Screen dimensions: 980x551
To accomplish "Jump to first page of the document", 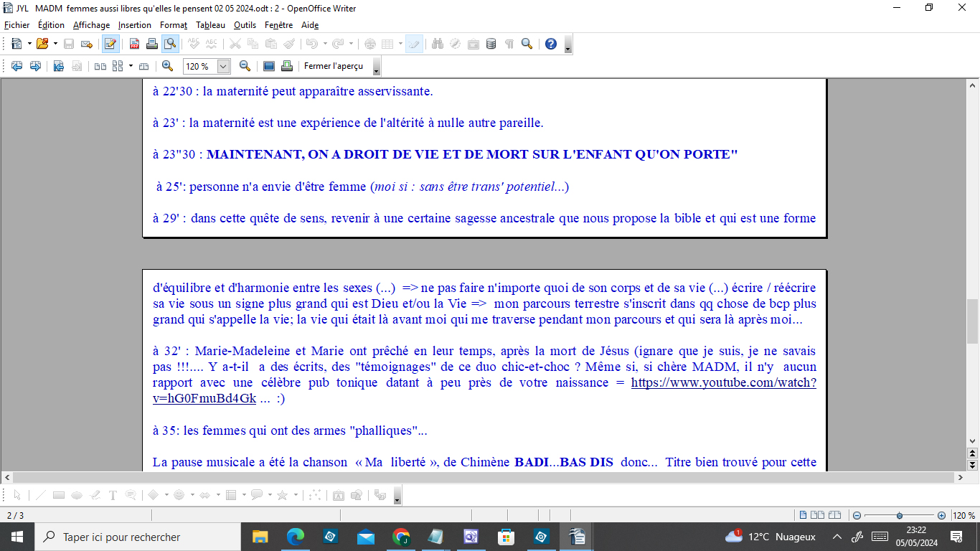I will (x=59, y=66).
